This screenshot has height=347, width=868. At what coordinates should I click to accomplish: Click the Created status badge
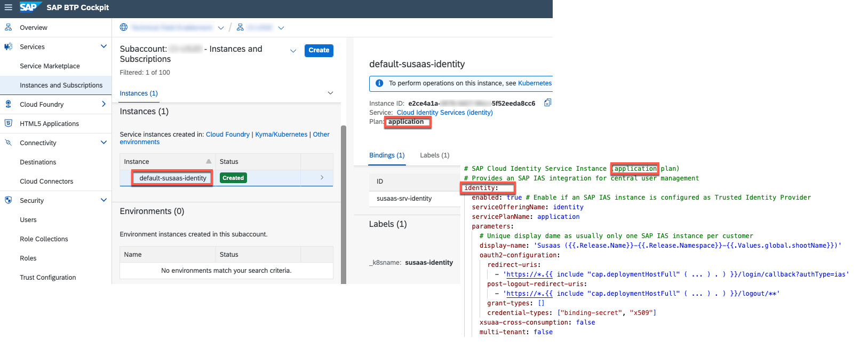[x=233, y=178]
